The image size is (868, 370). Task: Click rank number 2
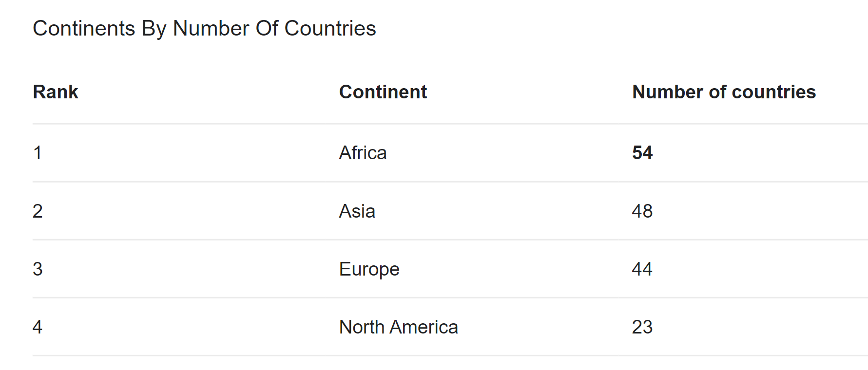point(38,211)
